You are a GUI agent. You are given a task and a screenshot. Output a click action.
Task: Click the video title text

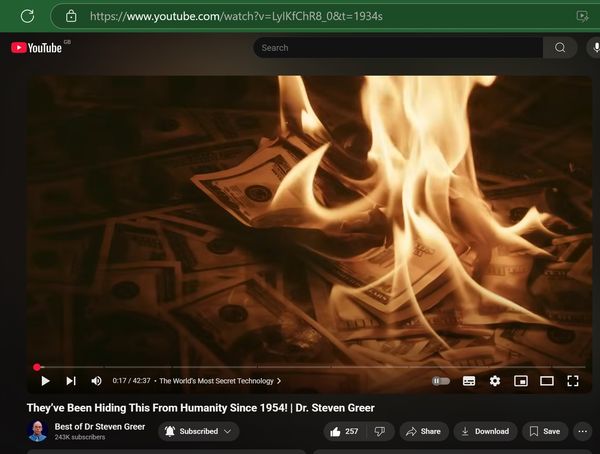[x=201, y=408]
